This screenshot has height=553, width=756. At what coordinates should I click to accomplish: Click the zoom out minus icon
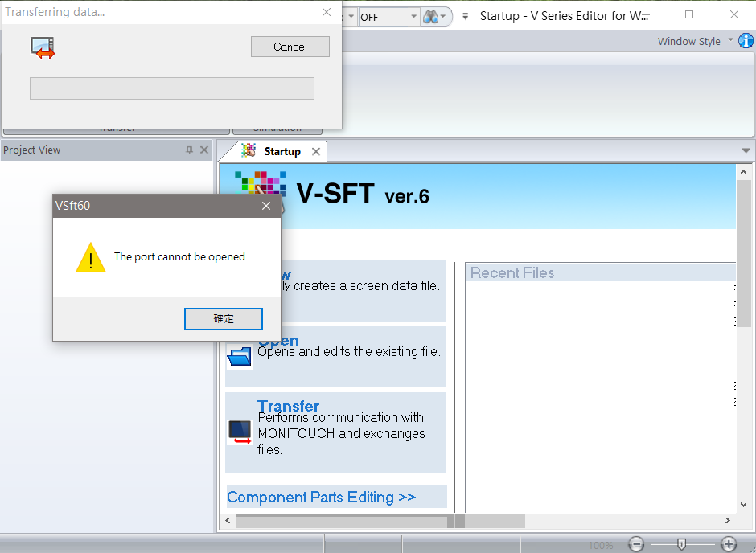click(635, 544)
